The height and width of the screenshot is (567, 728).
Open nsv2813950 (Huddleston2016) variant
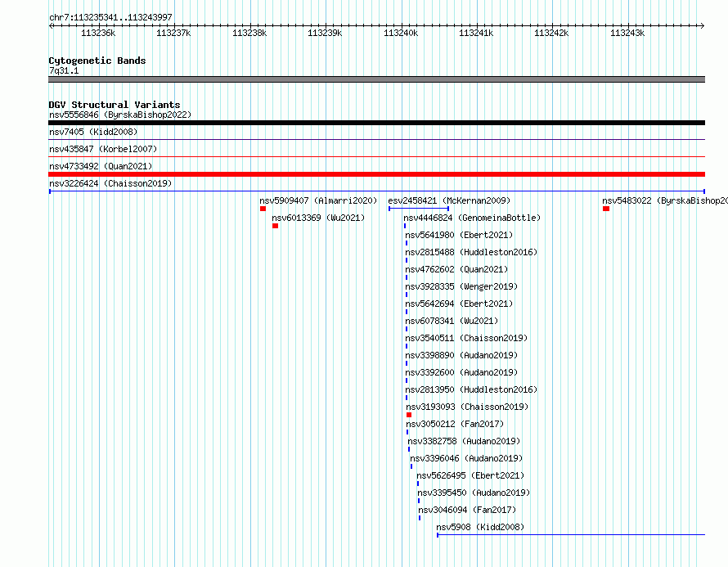(x=471, y=389)
